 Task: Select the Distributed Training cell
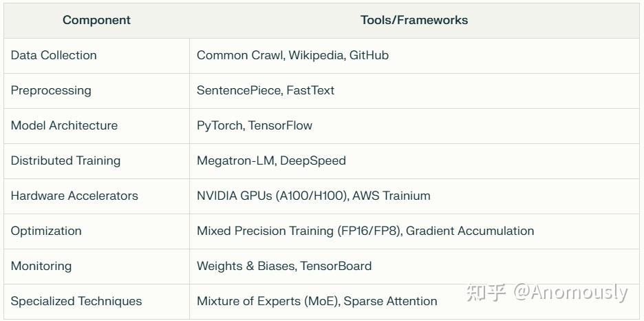tap(65, 160)
